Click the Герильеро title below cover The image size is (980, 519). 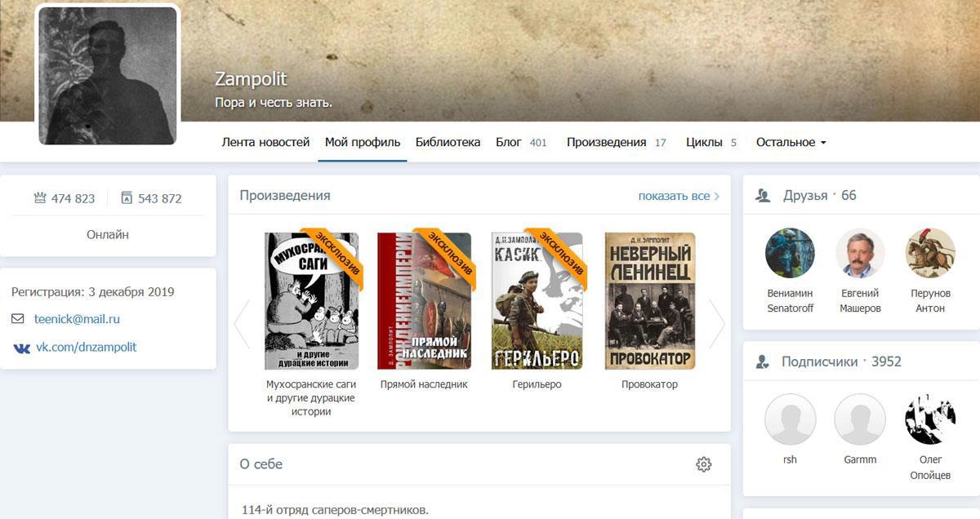(537, 384)
